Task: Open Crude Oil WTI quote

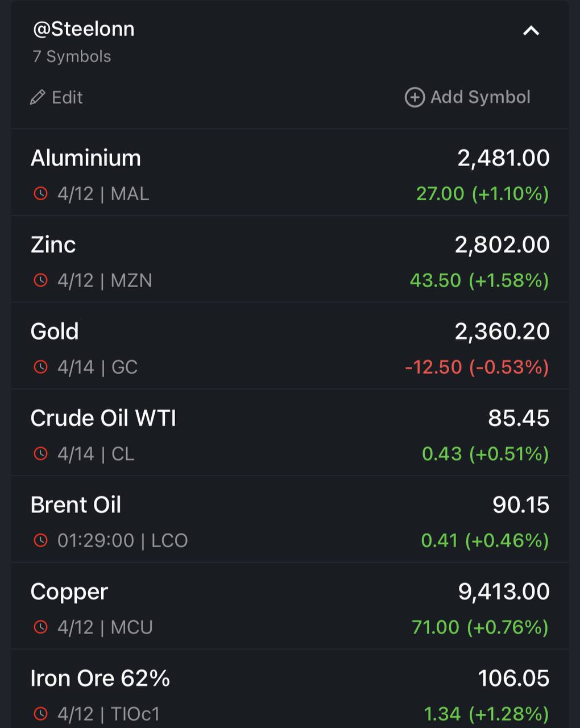Action: [290, 433]
